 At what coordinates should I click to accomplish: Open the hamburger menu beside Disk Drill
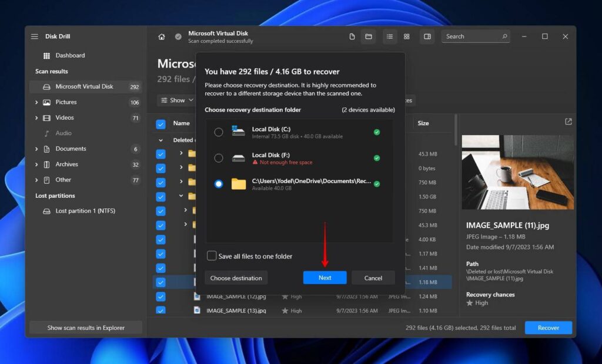pos(35,36)
